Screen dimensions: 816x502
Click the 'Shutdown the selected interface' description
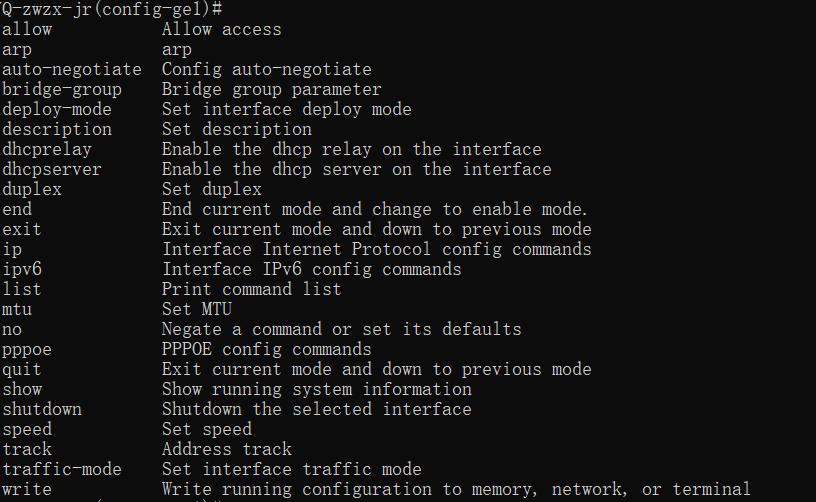pos(316,409)
